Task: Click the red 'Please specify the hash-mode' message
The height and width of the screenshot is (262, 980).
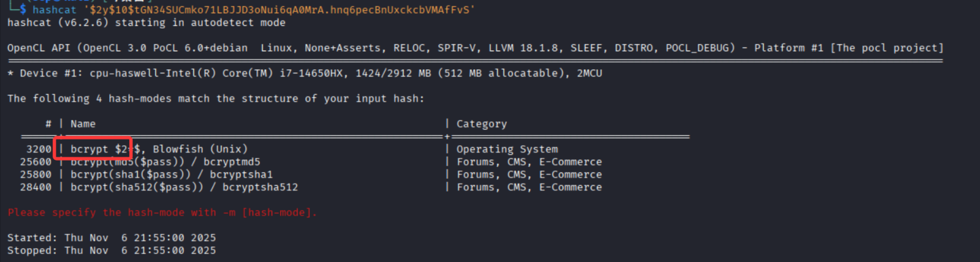Action: point(162,213)
